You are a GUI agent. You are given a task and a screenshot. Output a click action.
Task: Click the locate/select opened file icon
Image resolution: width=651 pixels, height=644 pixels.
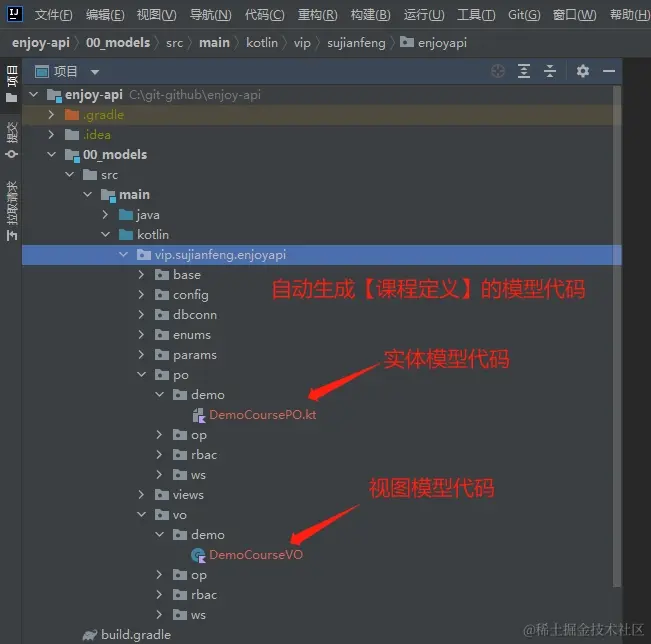coord(497,71)
